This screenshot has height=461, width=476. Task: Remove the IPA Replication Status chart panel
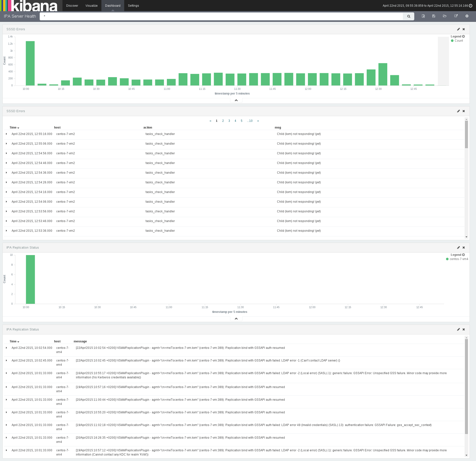coord(464,248)
